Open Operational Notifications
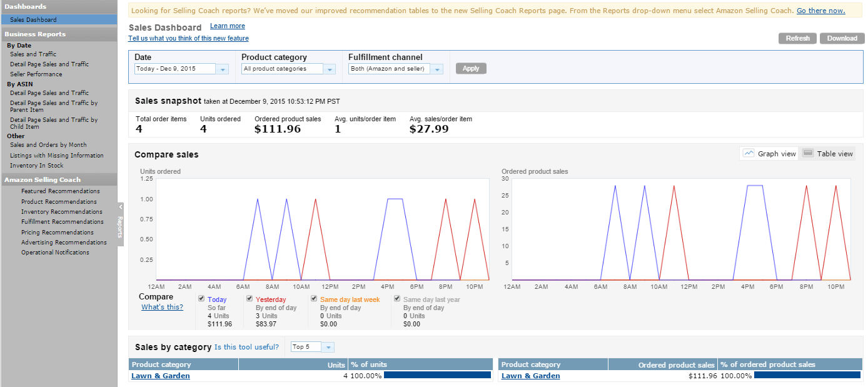 (55, 253)
